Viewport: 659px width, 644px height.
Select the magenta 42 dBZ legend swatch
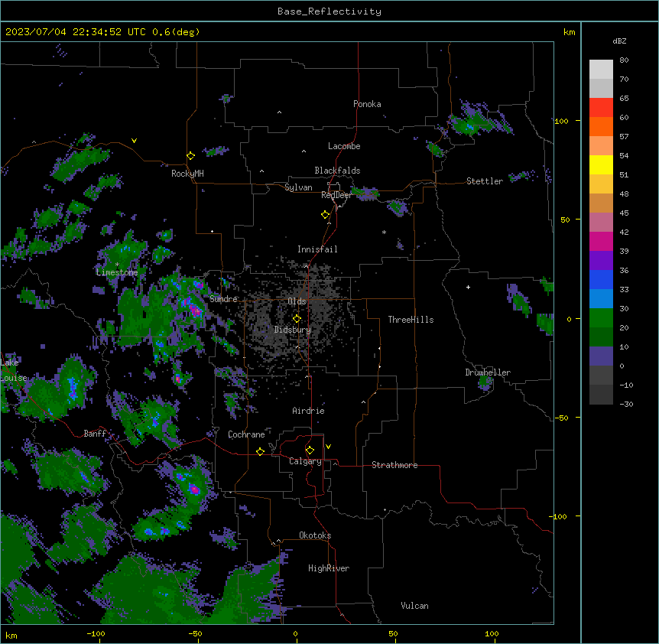pos(601,241)
